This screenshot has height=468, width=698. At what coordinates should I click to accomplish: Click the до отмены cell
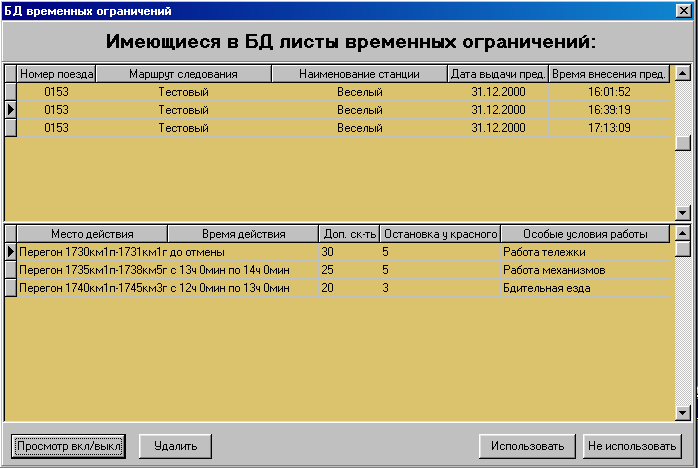coord(243,252)
